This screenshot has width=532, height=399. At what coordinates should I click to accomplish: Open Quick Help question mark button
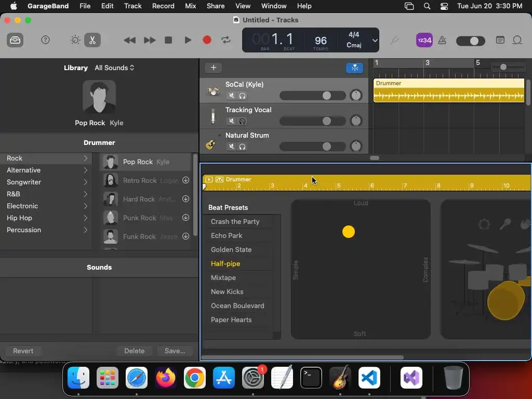coord(45,40)
